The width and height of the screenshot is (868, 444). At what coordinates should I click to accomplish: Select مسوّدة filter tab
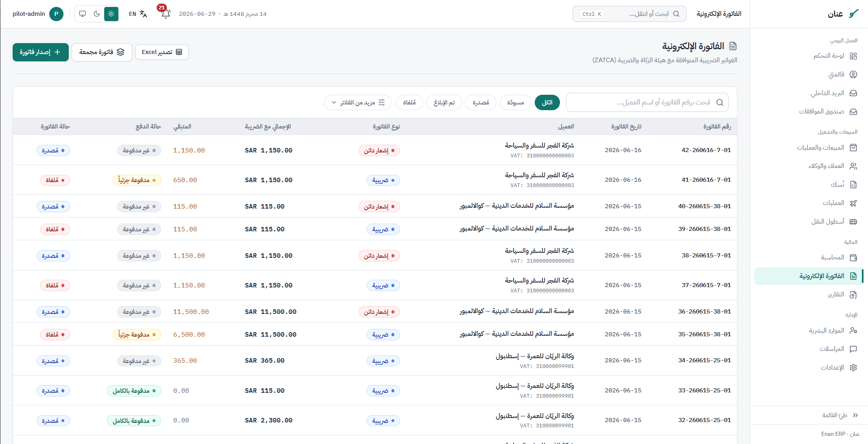tap(516, 102)
